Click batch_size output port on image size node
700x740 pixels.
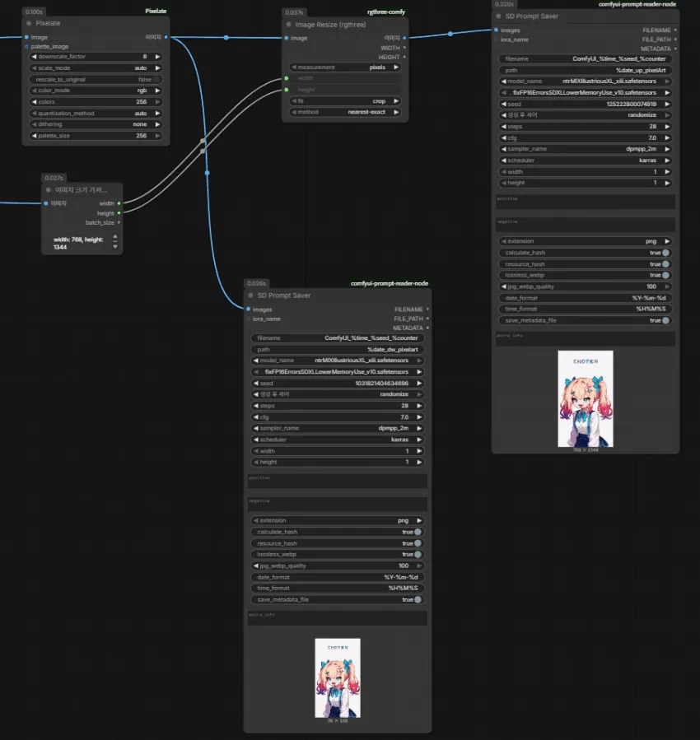[x=119, y=222]
